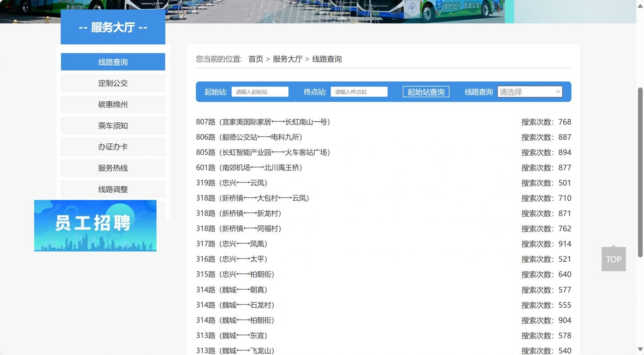
Task: Focus the 终点站 input field
Action: (359, 92)
